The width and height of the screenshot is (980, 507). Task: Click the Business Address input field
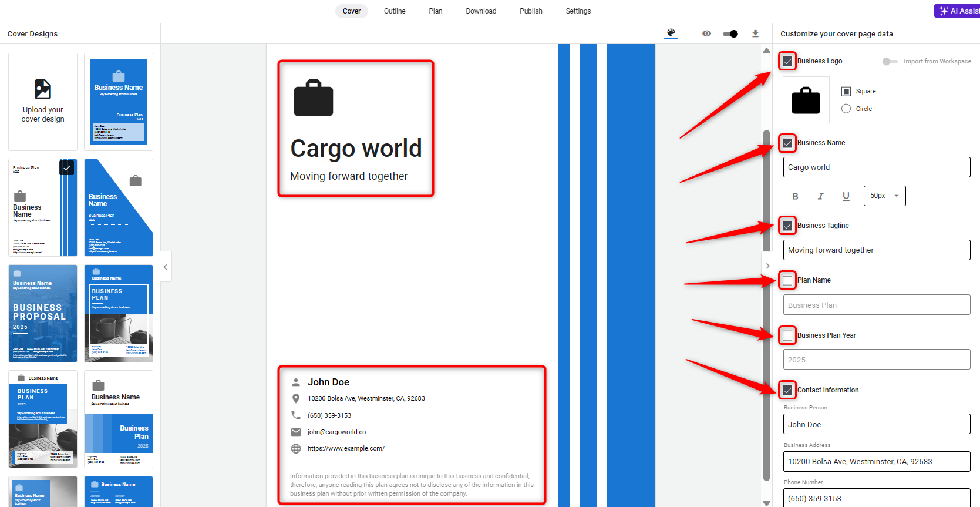click(877, 461)
